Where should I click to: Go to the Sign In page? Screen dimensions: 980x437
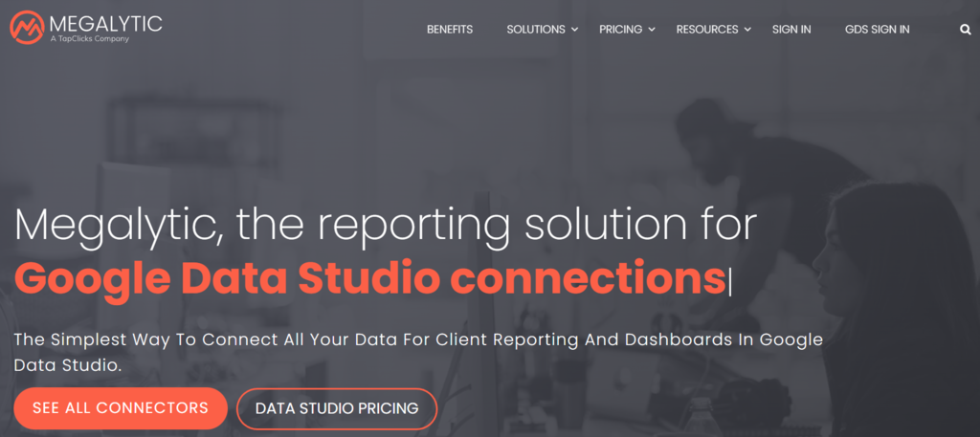coord(791,30)
